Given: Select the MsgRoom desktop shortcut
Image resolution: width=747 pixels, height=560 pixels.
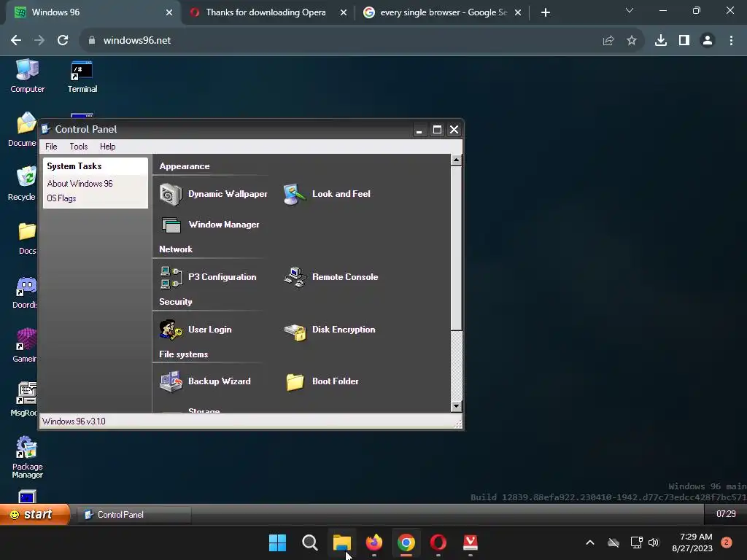Looking at the screenshot, I should 24,399.
